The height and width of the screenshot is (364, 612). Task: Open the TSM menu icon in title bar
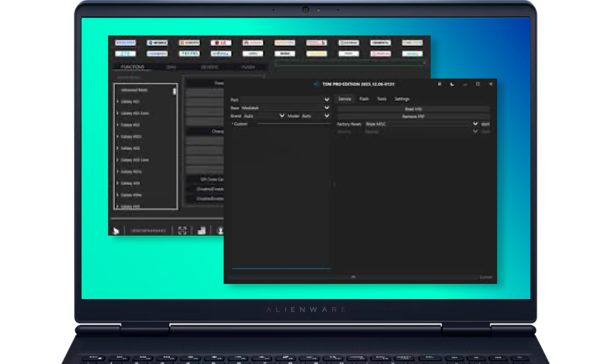click(x=439, y=84)
